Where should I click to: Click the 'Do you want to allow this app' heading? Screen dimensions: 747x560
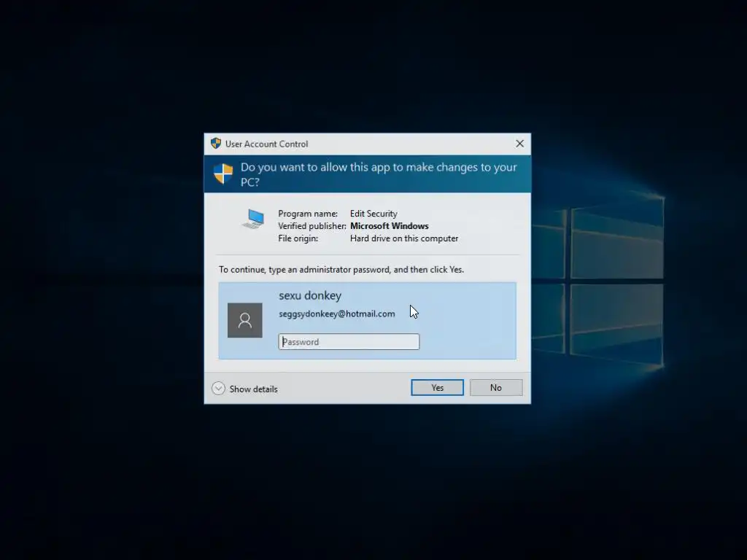pyautogui.click(x=379, y=174)
